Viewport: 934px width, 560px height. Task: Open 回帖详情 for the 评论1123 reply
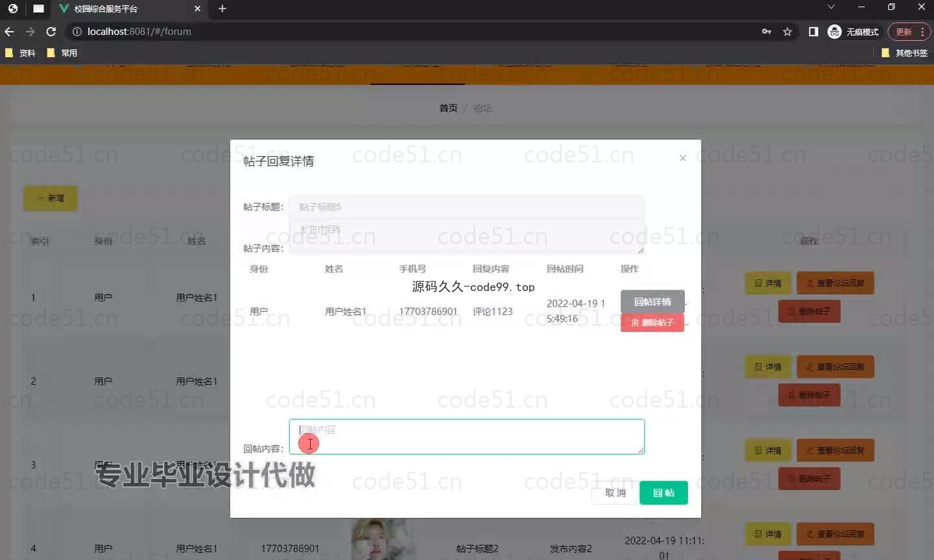pyautogui.click(x=653, y=302)
